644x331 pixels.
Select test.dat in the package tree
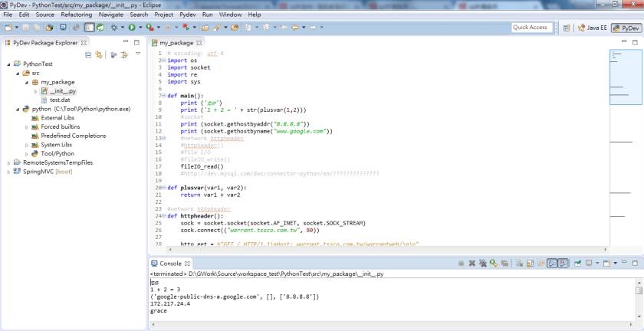(60, 100)
